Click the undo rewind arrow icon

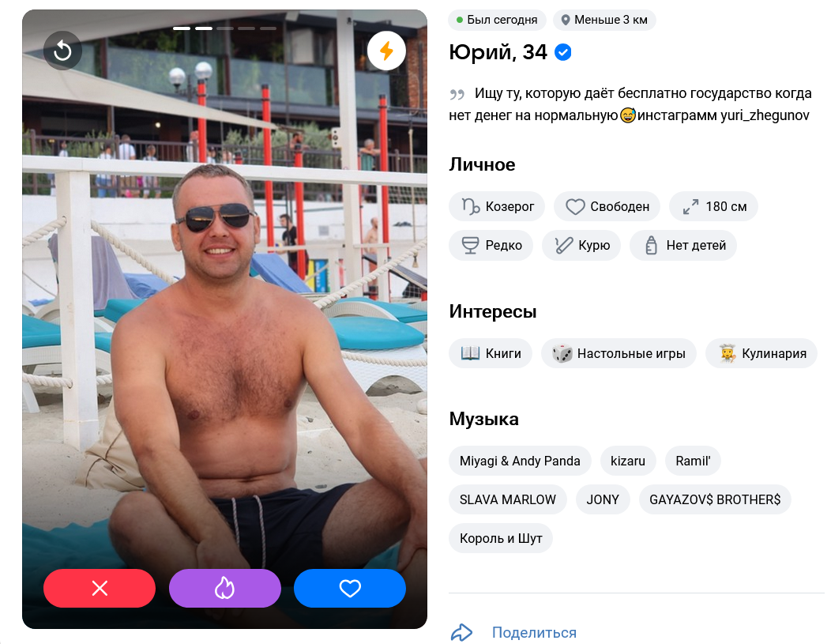click(x=62, y=51)
